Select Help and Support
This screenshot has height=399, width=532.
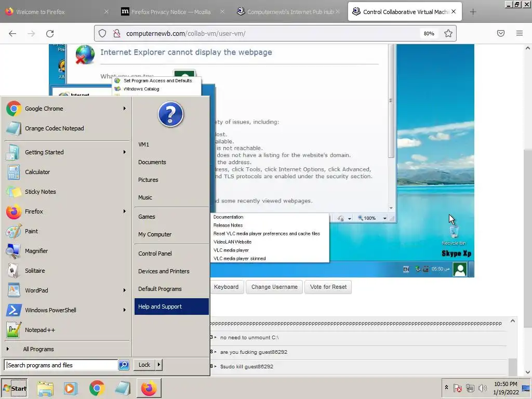click(x=171, y=307)
